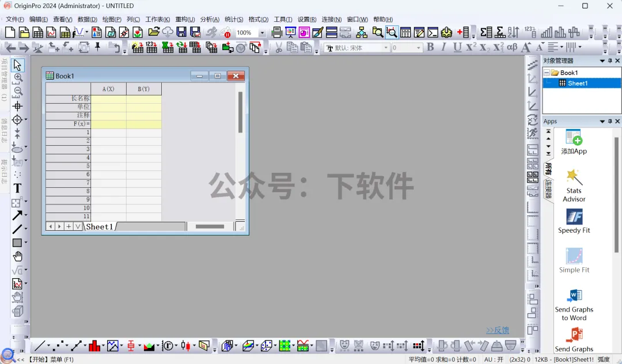The image size is (622, 364).
Task: Create a new project with the blank page icon
Action: pos(10,32)
